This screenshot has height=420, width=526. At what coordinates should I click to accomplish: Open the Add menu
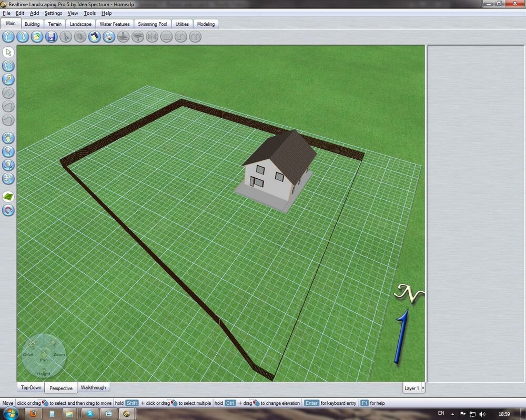(34, 13)
